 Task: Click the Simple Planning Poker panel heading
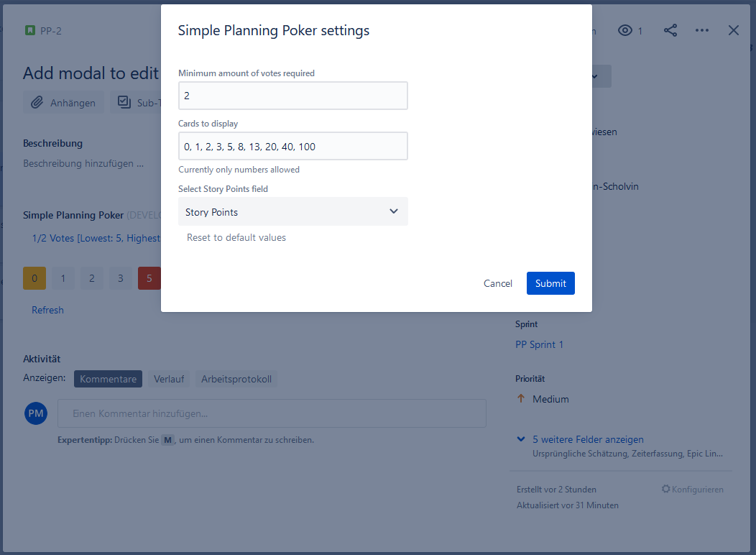(x=73, y=215)
